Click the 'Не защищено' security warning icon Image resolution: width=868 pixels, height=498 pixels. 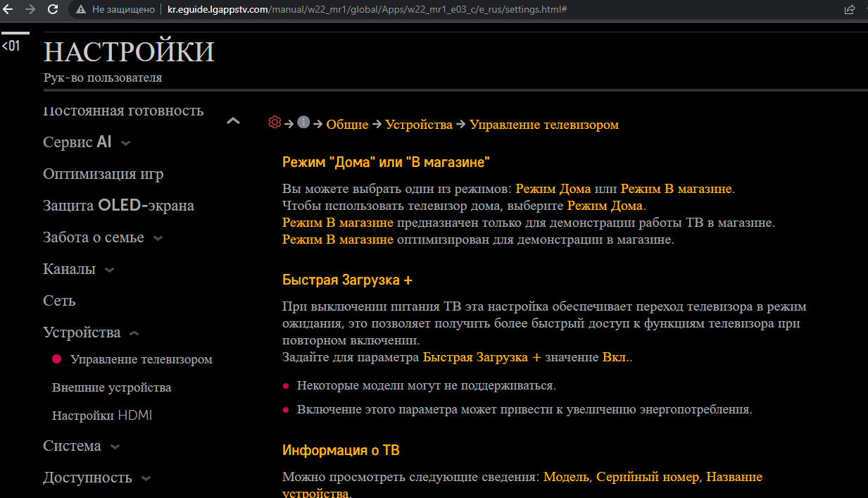coord(82,10)
